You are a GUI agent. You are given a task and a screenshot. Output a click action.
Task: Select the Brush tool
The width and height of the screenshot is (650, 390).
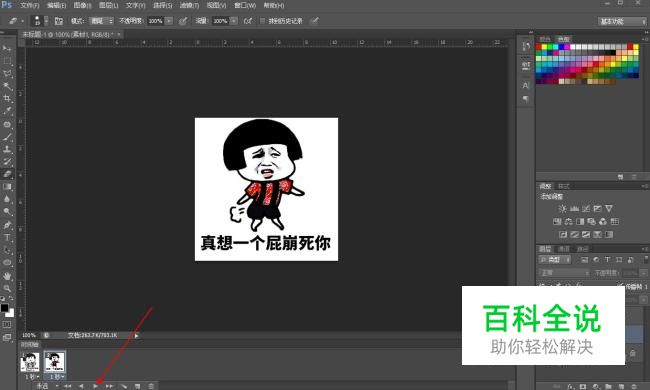[x=7, y=136]
